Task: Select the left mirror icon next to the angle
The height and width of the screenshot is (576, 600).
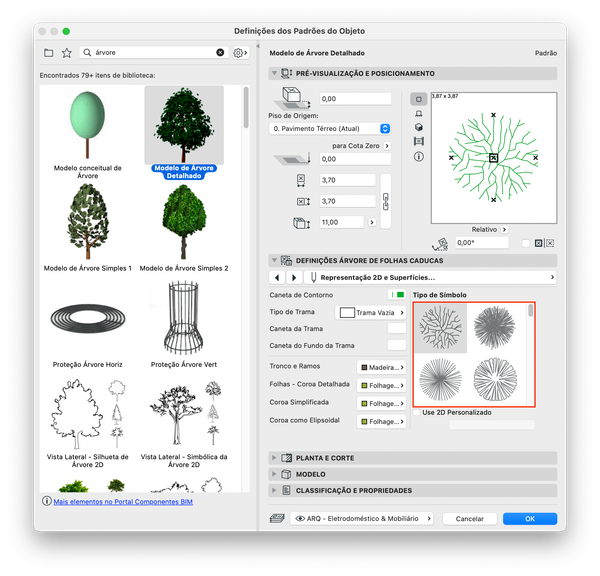Action: tap(538, 243)
